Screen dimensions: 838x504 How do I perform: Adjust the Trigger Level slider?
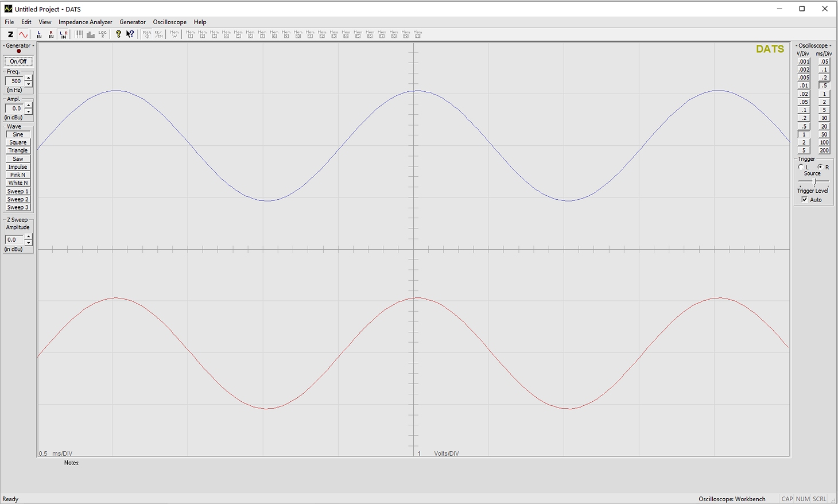pos(814,182)
